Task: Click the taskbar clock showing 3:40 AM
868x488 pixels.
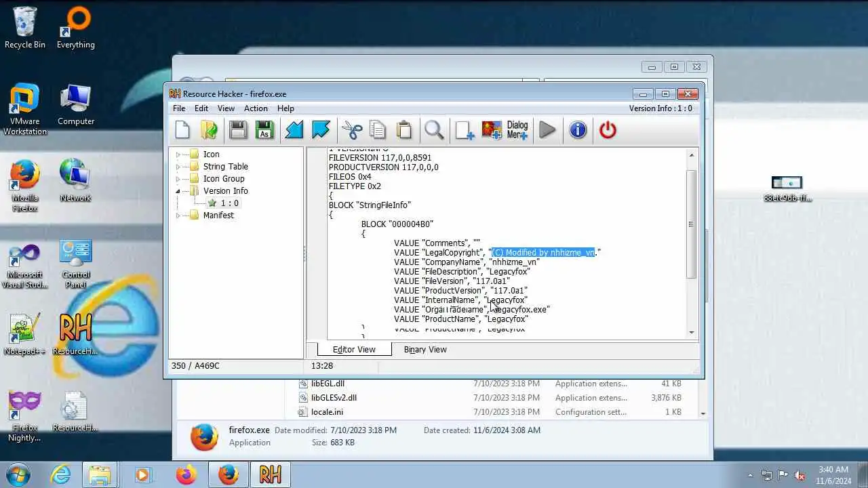Action: (x=833, y=475)
